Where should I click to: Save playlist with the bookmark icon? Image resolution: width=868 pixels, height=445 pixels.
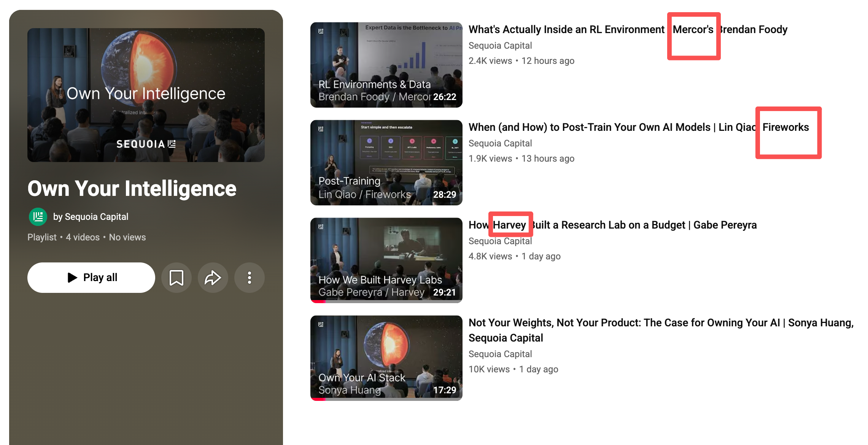[176, 278]
